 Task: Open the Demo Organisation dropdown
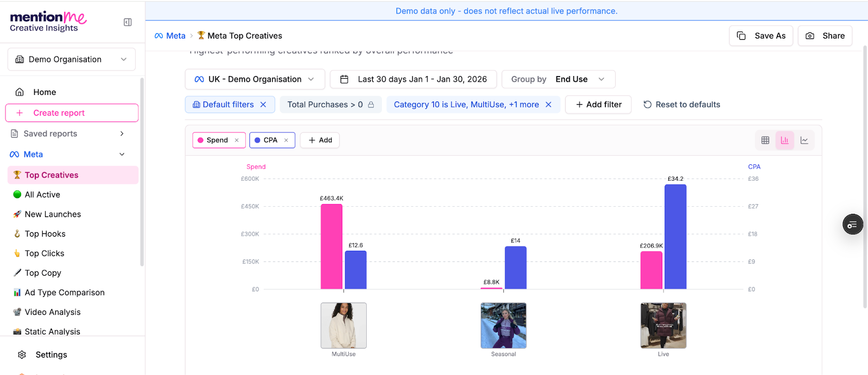click(x=72, y=59)
